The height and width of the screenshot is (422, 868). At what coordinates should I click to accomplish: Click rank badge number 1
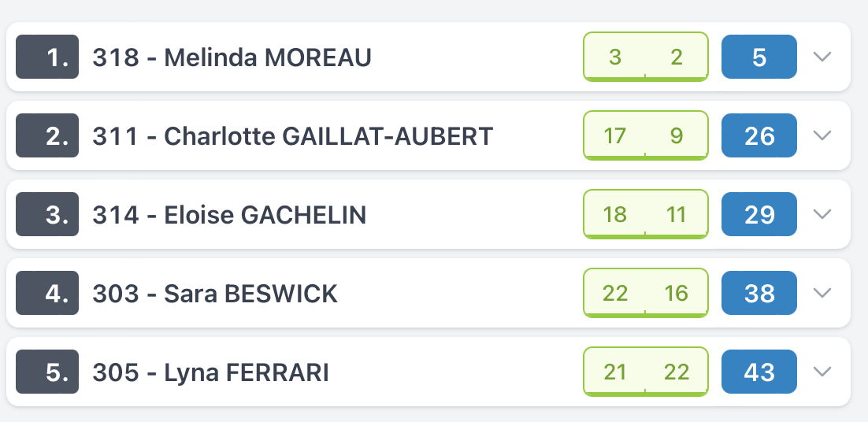(47, 57)
